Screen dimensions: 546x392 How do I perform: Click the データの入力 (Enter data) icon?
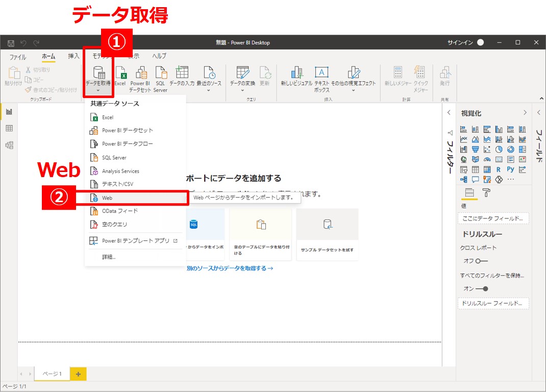[182, 73]
